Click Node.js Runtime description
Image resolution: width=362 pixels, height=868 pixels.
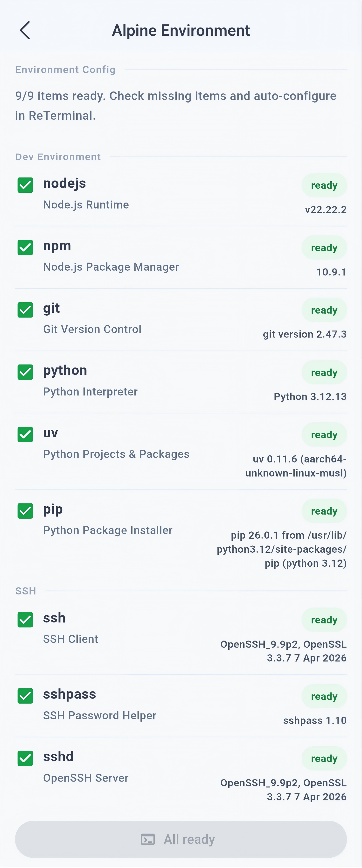[x=86, y=205]
